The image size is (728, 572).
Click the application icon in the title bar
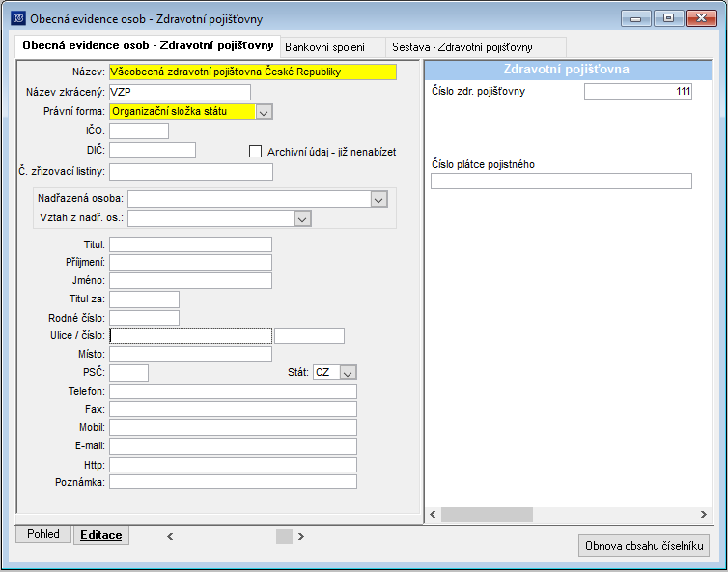point(17,18)
